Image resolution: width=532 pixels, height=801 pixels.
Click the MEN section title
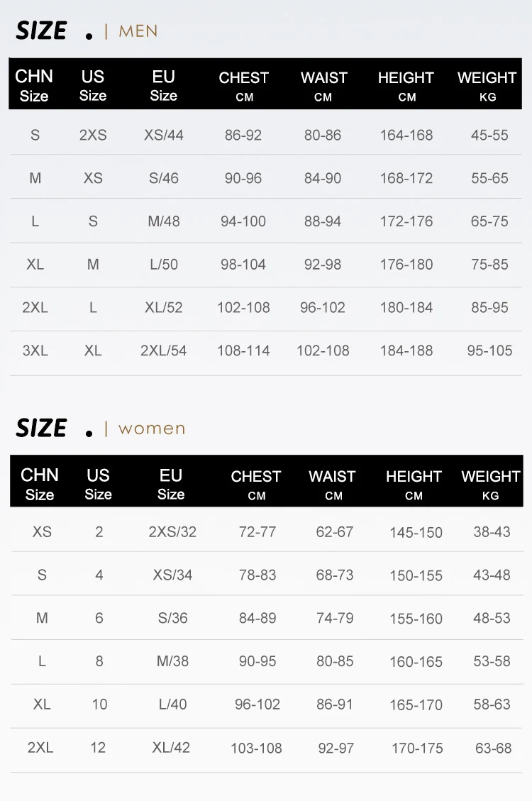(138, 31)
